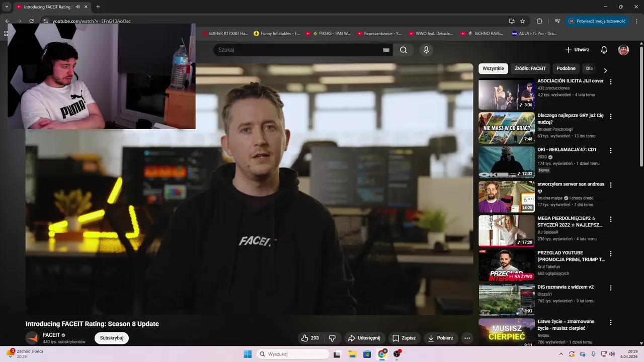
Task: Select the Wszystkie filter chip
Action: [x=493, y=68]
